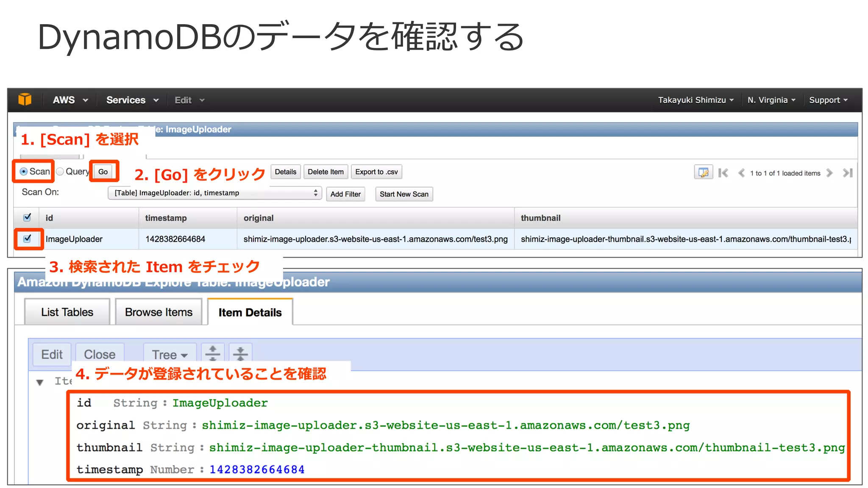868x488 pixels.
Task: Click the test3.png original URL cell
Action: 376,239
